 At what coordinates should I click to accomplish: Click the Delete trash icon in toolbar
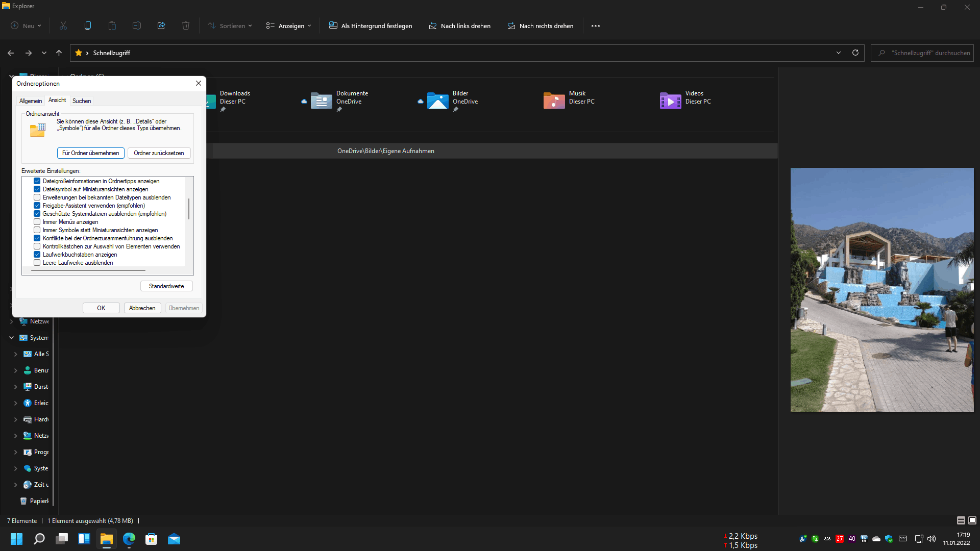pyautogui.click(x=186, y=26)
